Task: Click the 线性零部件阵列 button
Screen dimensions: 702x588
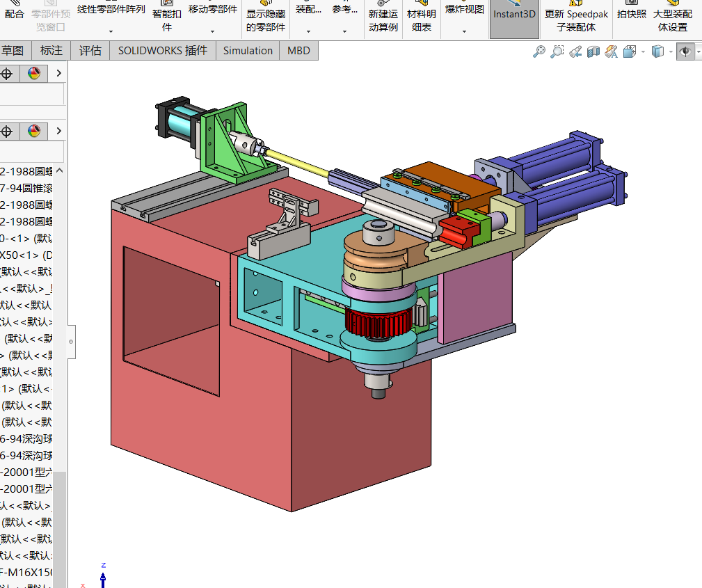Action: click(111, 10)
